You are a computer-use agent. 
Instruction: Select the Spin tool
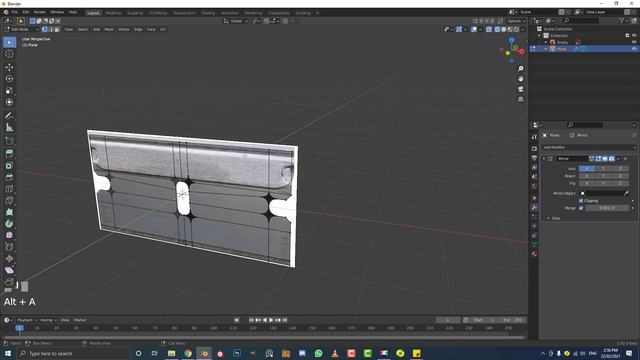[9, 224]
